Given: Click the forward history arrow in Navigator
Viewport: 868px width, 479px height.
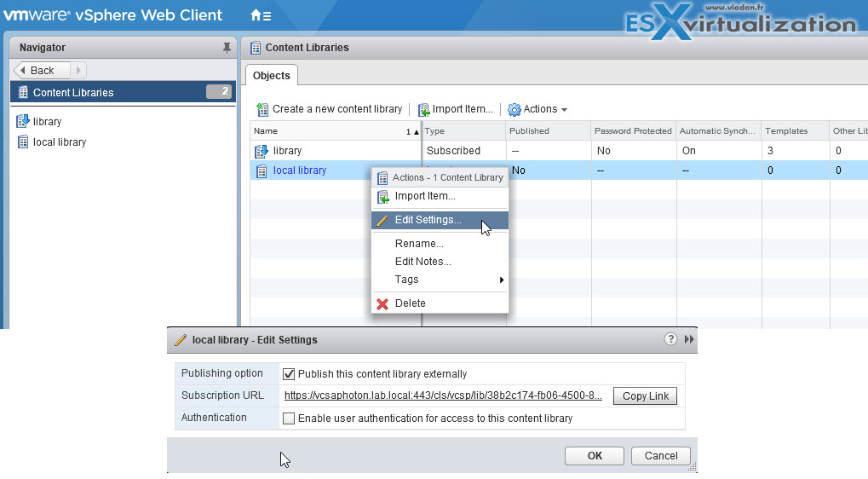Looking at the screenshot, I should point(78,71).
